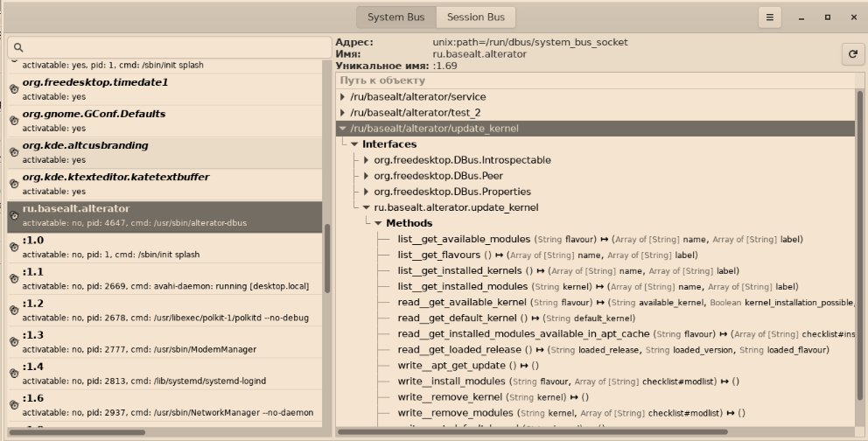Collapse the /ru/basealt/alterator/update_kernel node
This screenshot has height=441, width=868.
coord(343,129)
